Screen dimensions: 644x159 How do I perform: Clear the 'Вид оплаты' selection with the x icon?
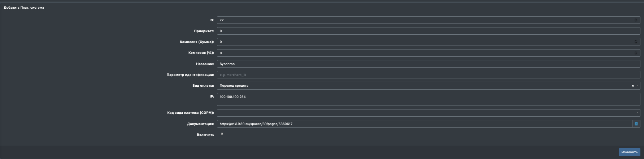click(x=632, y=86)
